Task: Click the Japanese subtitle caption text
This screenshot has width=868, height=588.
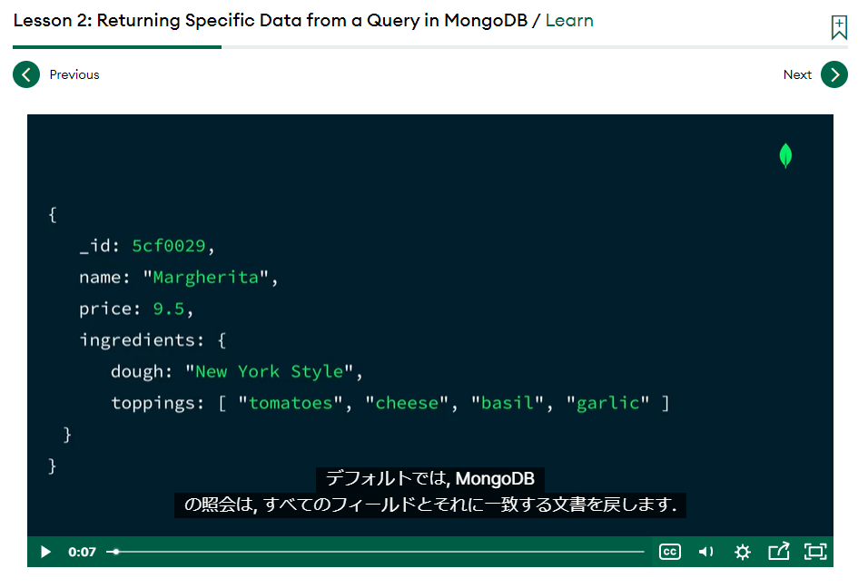Action: pos(430,492)
